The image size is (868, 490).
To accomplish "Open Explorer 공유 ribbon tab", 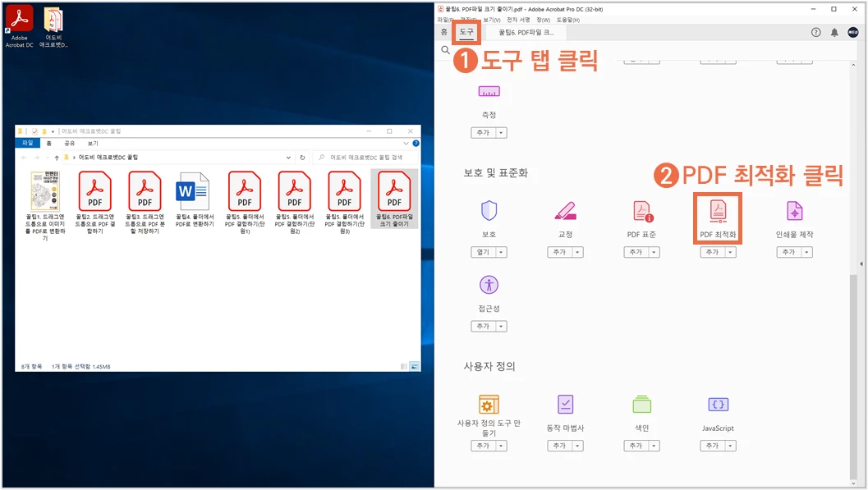I will (x=69, y=144).
